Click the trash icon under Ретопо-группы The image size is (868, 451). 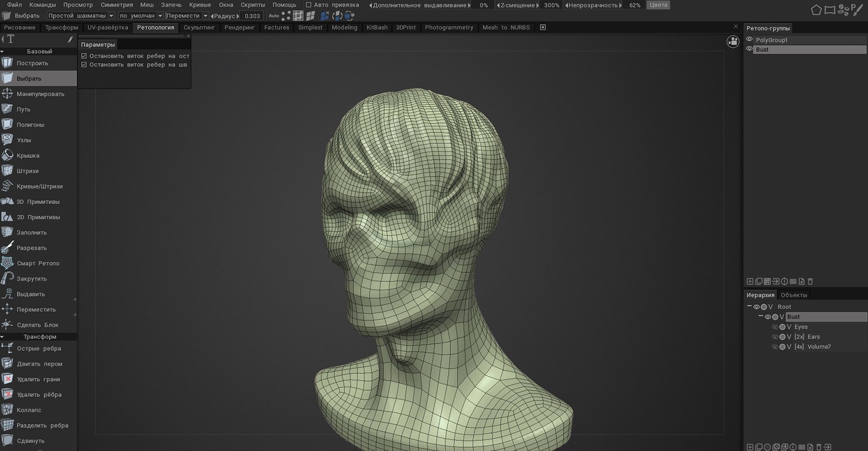811,281
